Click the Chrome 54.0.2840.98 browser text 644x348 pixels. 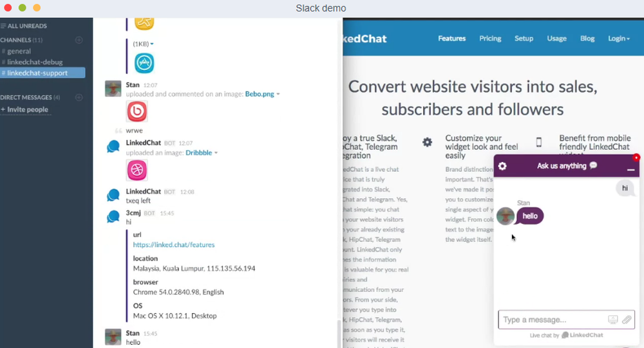pyautogui.click(x=178, y=292)
